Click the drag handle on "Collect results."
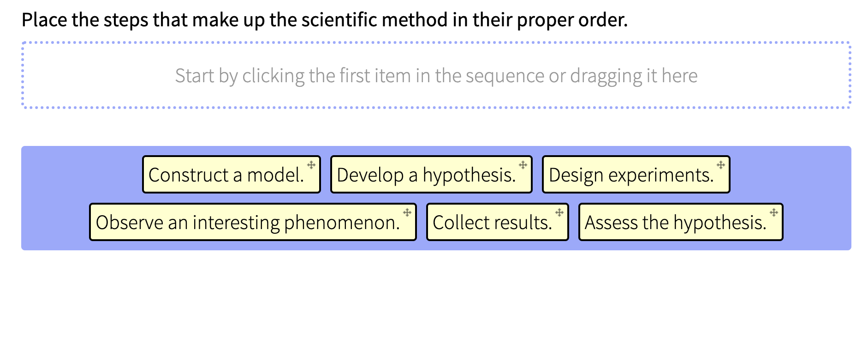Screen dimensions: 868x351 coord(559,212)
